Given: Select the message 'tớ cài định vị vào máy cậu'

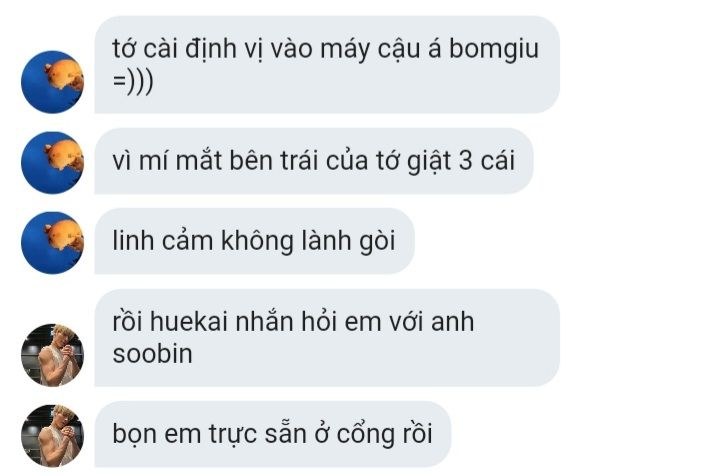Looking at the screenshot, I should tap(327, 64).
